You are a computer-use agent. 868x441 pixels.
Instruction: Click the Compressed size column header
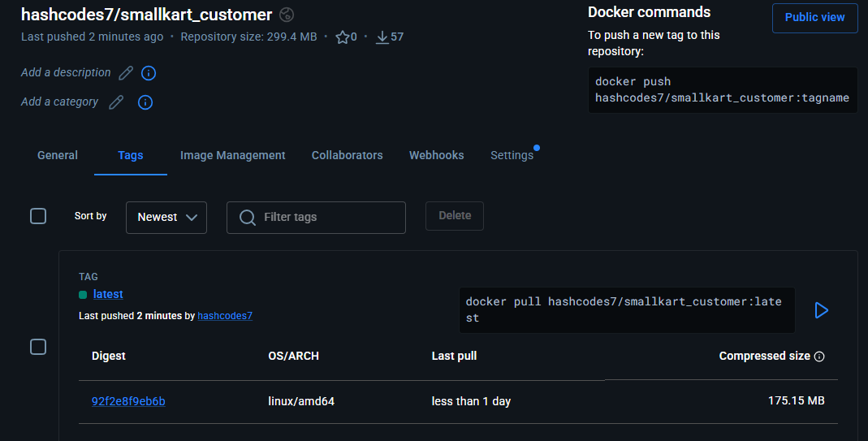pyautogui.click(x=765, y=357)
